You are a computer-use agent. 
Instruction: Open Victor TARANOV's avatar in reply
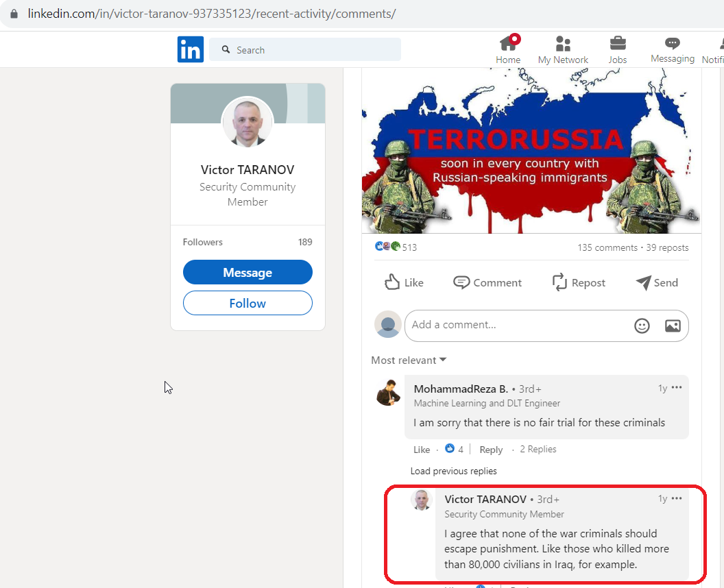pos(421,500)
